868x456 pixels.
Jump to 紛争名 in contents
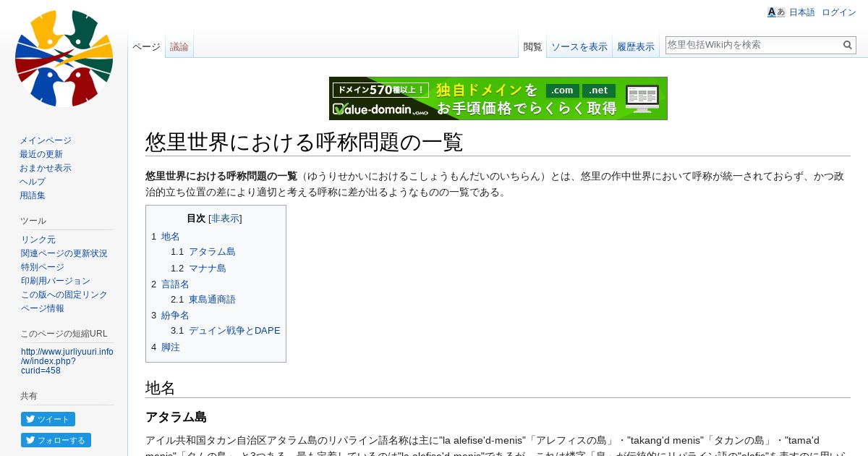click(175, 316)
